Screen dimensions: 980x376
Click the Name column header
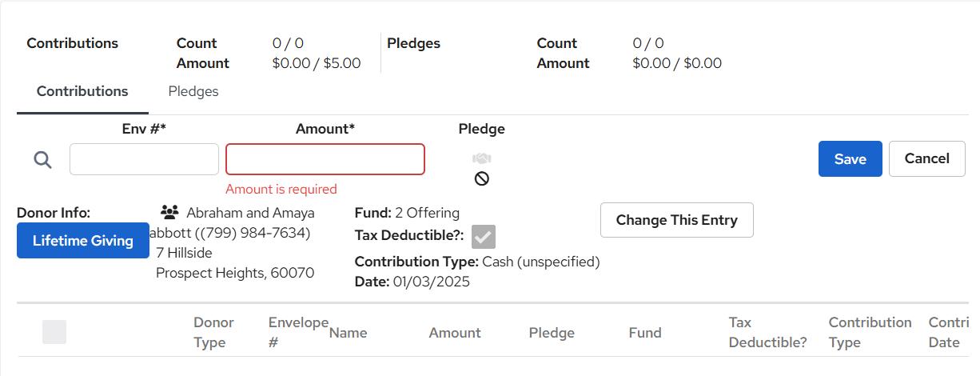(x=349, y=333)
